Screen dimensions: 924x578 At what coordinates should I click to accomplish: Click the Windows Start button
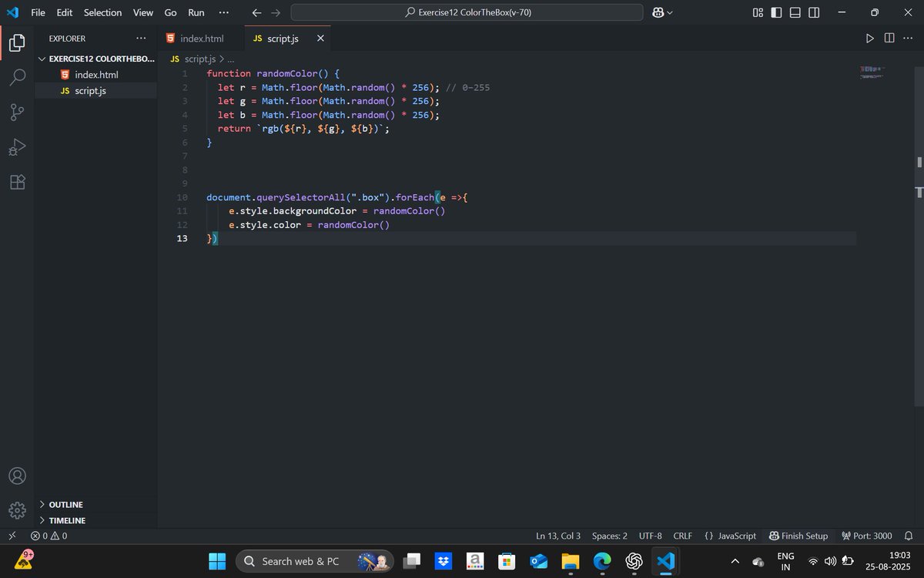217,561
